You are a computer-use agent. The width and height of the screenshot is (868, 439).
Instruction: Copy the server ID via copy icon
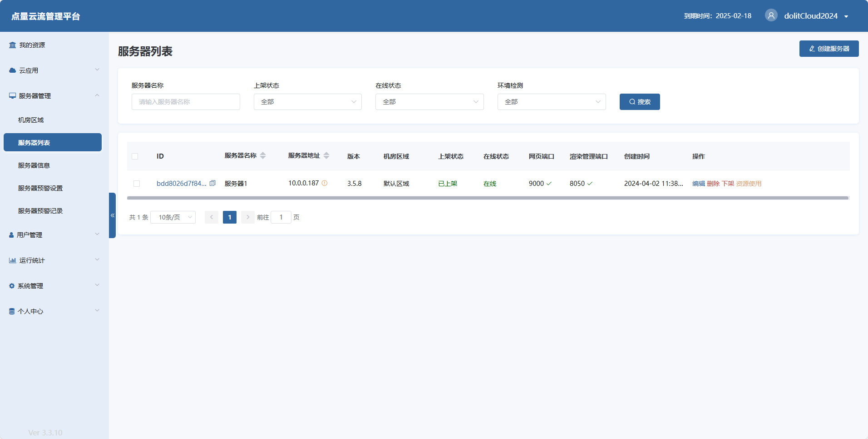click(212, 183)
